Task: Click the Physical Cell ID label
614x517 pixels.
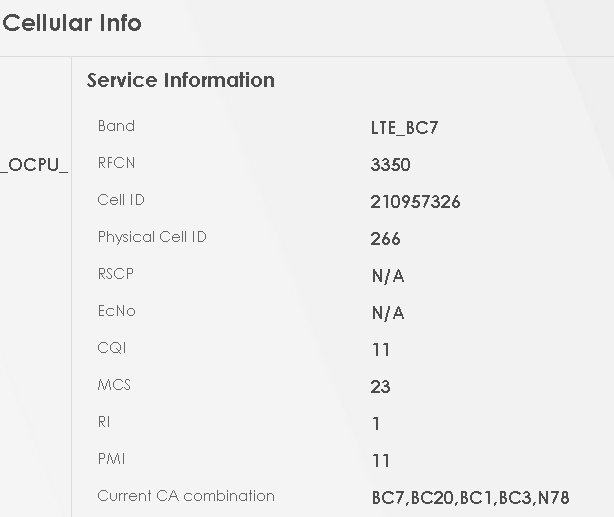Action: (x=152, y=237)
